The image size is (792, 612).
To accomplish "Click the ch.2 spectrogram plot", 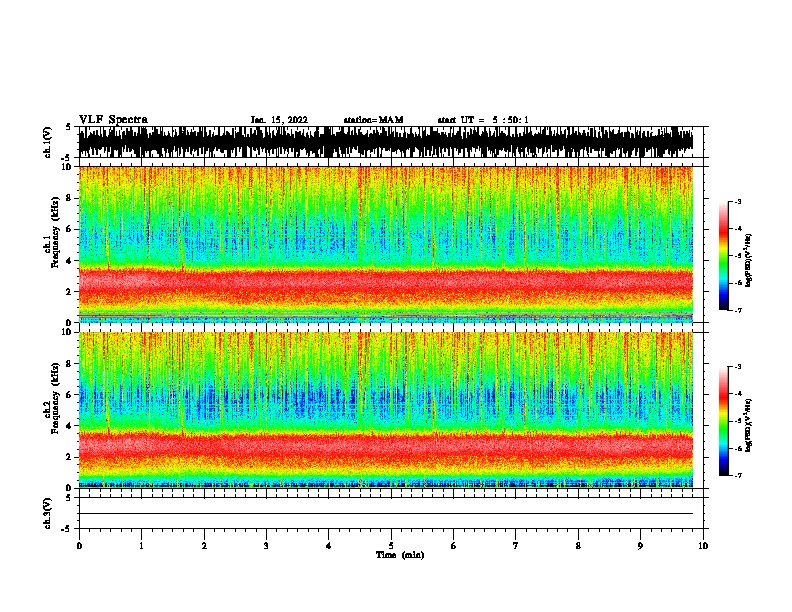I will coord(386,410).
